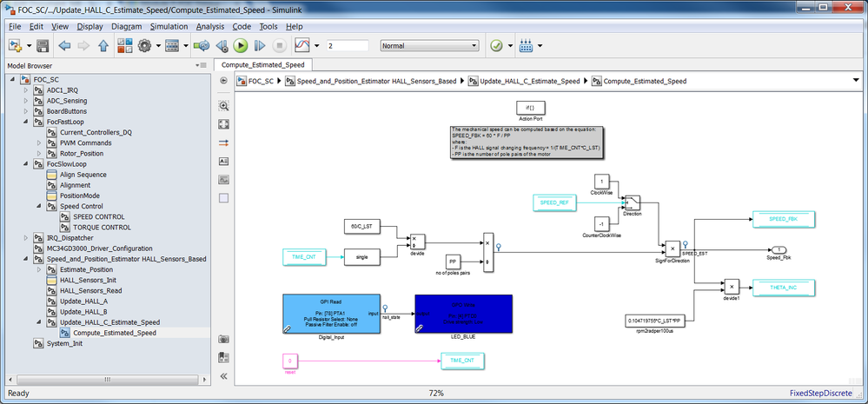Open the Library Browser icon
This screenshot has width=868, height=404.
(125, 46)
